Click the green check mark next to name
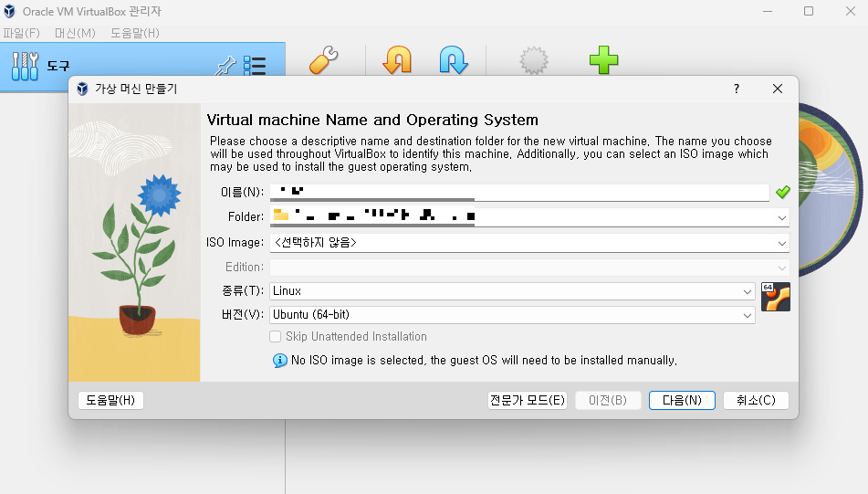This screenshot has width=868, height=494. 783,192
